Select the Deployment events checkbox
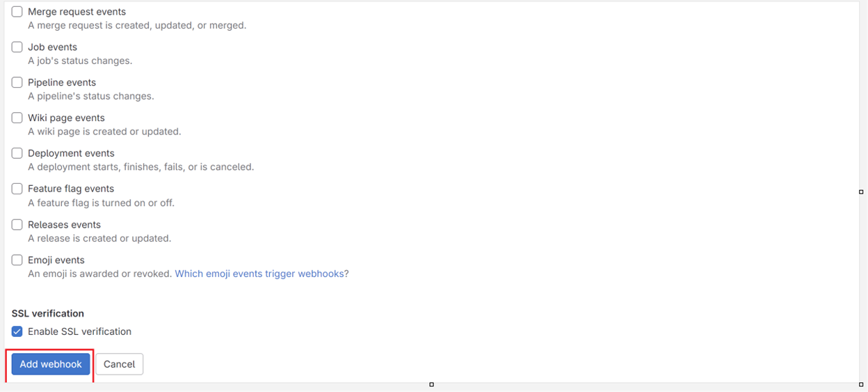 pyautogui.click(x=17, y=153)
